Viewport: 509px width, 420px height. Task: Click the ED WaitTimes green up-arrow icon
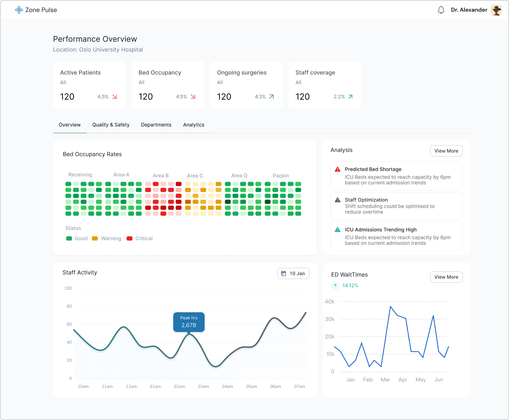pyautogui.click(x=335, y=285)
